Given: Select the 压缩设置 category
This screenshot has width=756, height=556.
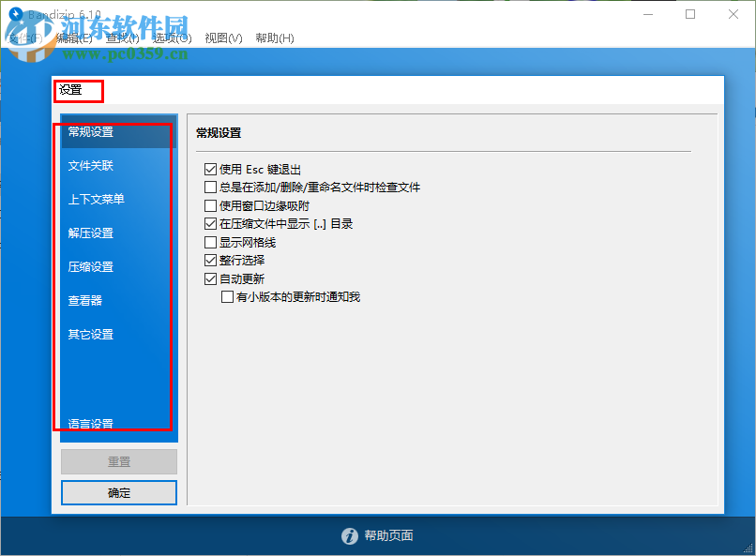Looking at the screenshot, I should tap(89, 266).
